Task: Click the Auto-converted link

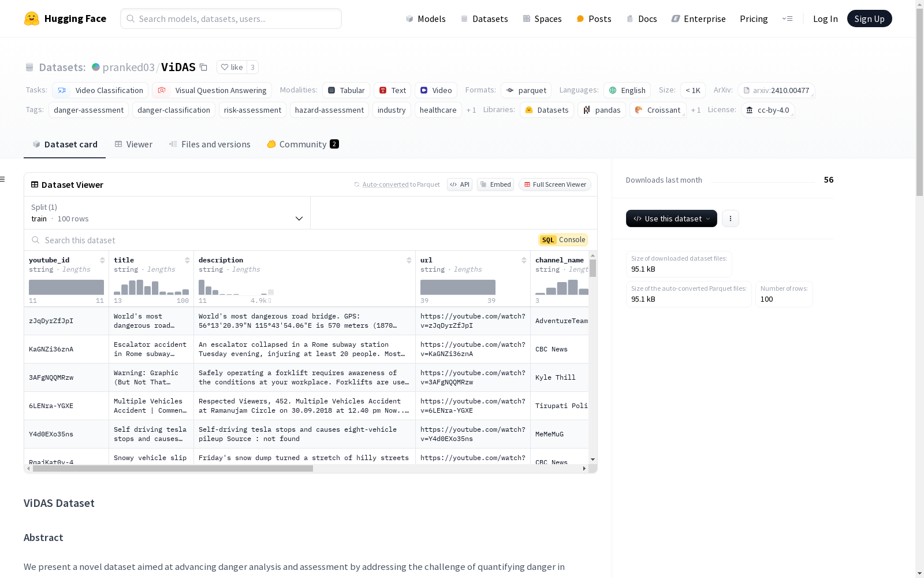Action: 385,184
